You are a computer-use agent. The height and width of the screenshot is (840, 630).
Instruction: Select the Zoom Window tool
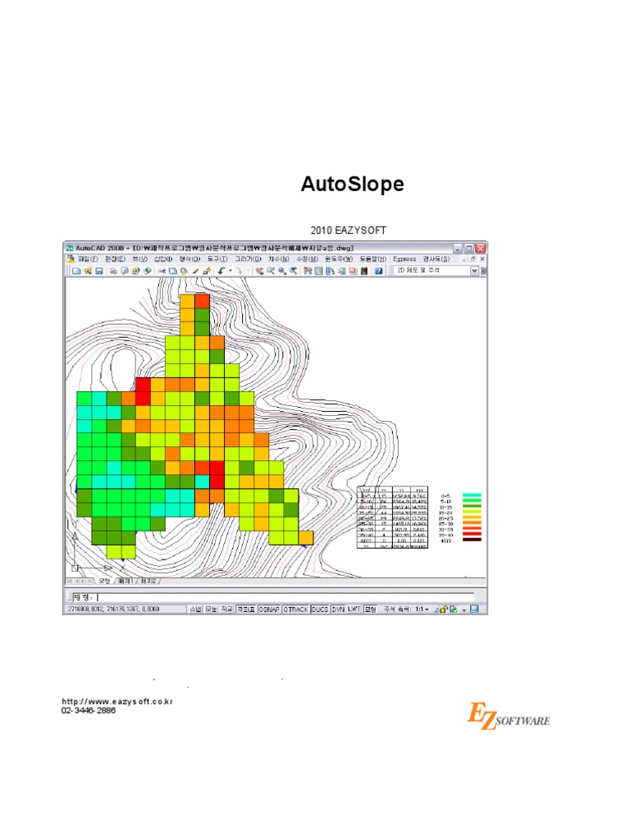pyautogui.click(x=282, y=271)
